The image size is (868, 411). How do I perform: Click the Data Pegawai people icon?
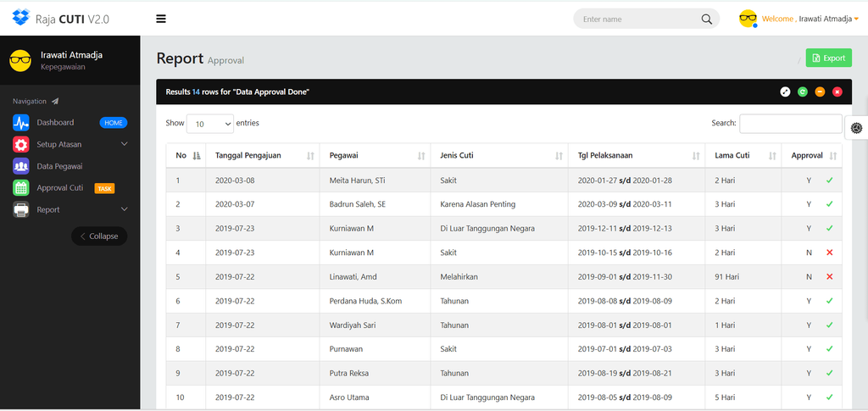click(x=21, y=166)
